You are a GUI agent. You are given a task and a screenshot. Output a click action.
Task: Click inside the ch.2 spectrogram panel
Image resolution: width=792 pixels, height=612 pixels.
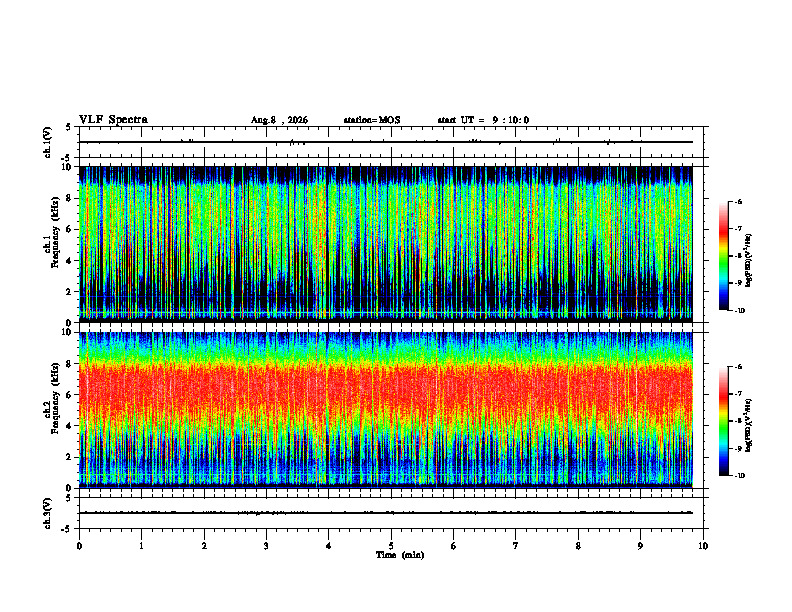(386, 410)
